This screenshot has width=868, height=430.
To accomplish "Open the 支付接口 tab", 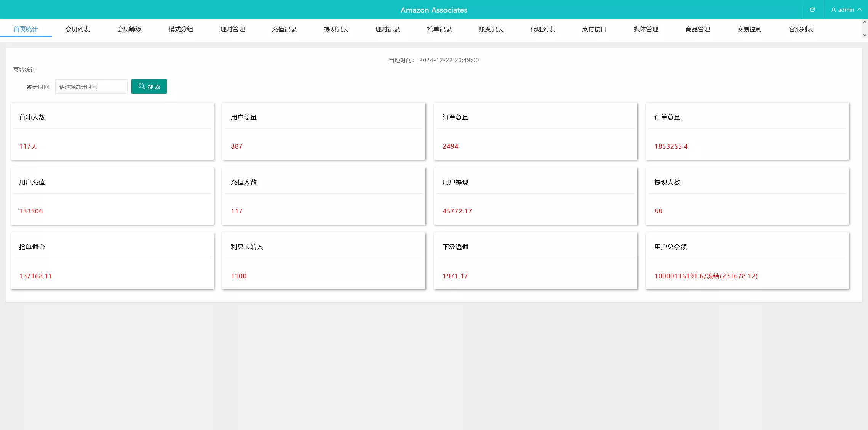I will pyautogui.click(x=594, y=29).
